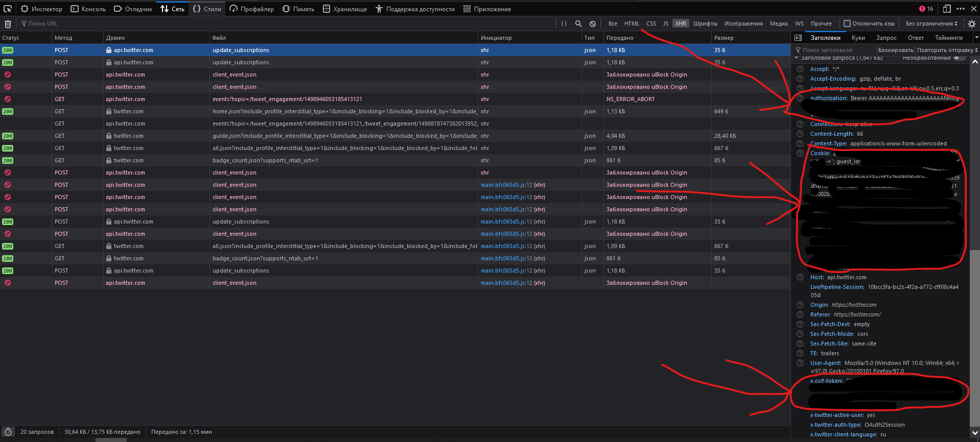Open the network search magnifier
This screenshot has height=442, width=980.
point(578,23)
